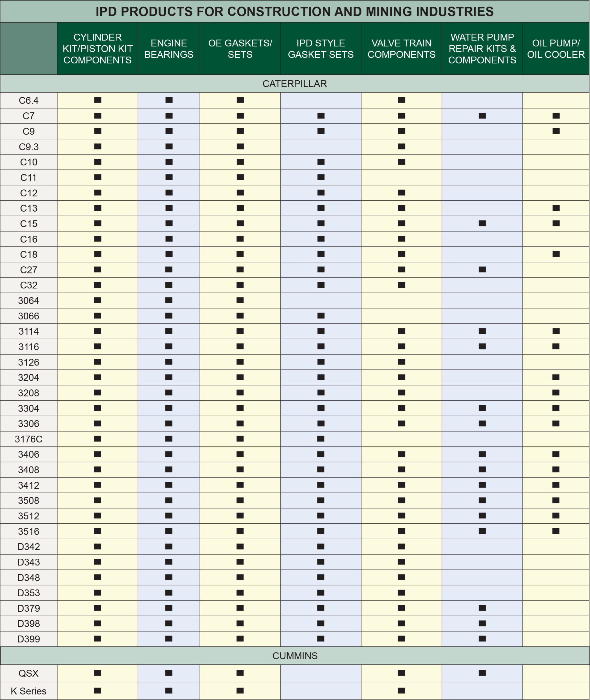Select the ENGINE BEARINGS column header
This screenshot has width=590, height=700.
169,48
